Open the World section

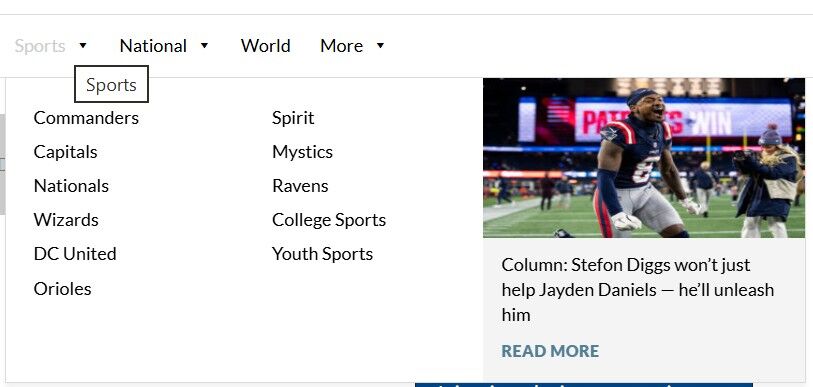coord(265,46)
